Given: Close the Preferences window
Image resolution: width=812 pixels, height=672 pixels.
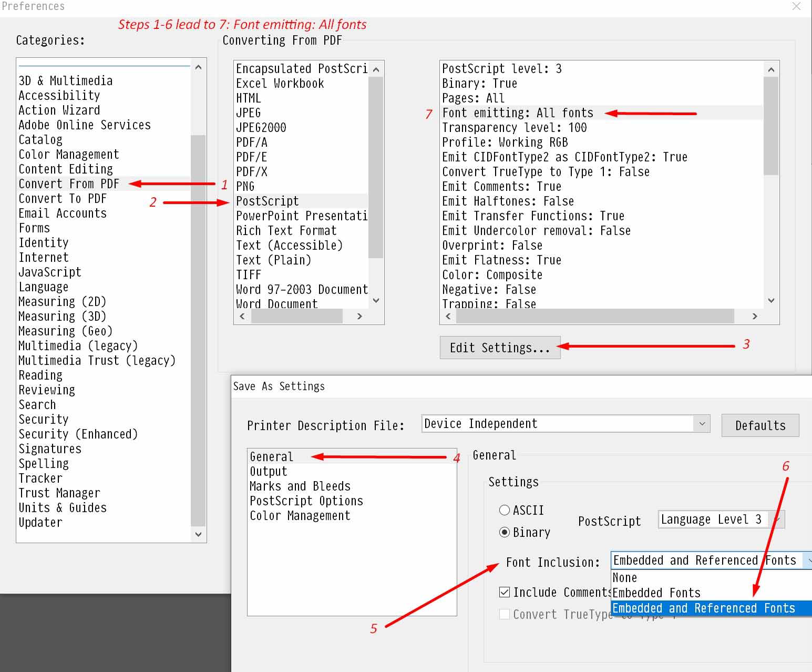Looking at the screenshot, I should 796,6.
